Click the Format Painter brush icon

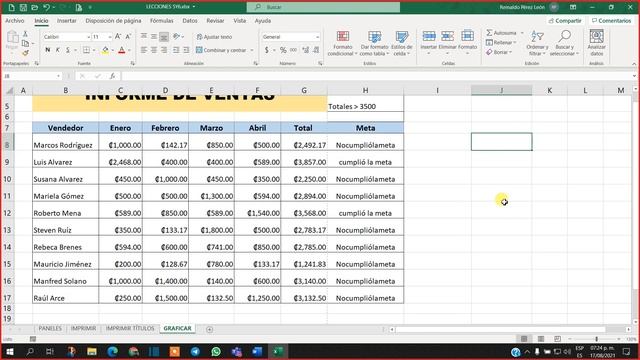click(x=25, y=53)
